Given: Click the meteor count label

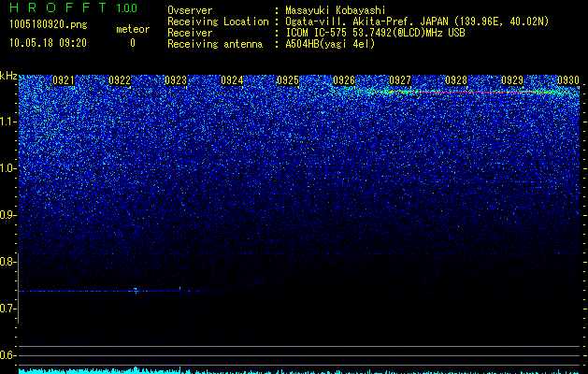Looking at the screenshot, I should click(133, 29).
